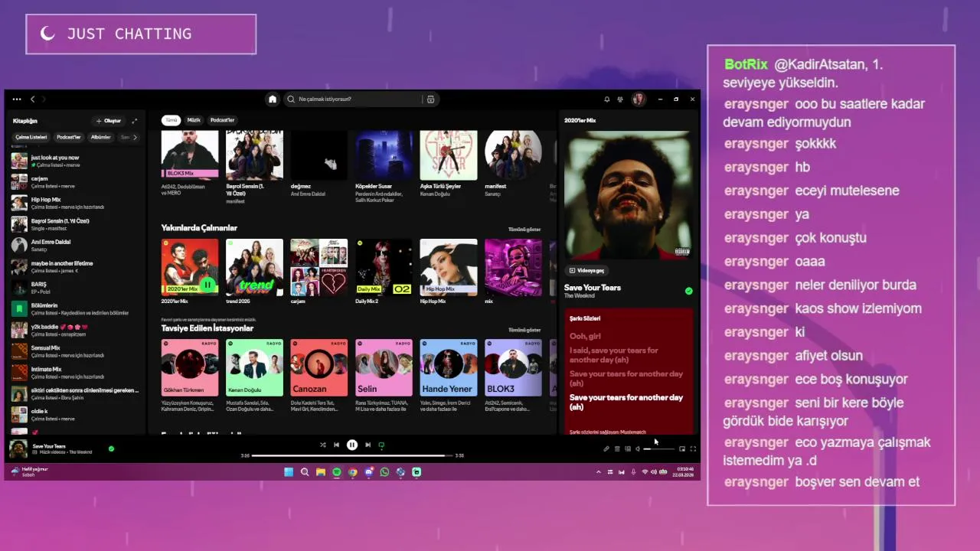Open connect to a device icon

click(628, 449)
